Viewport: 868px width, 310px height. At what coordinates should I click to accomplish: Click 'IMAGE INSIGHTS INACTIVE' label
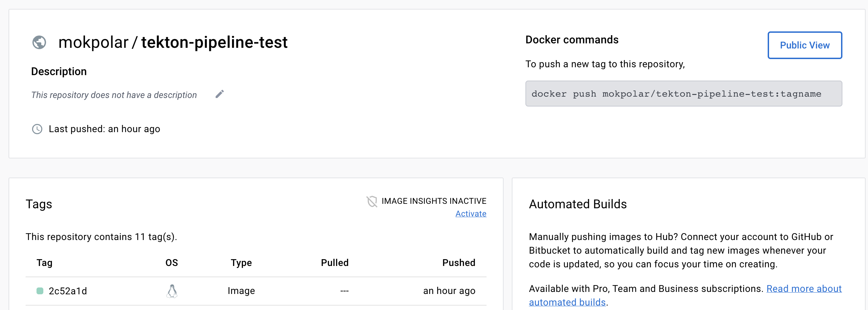(434, 201)
